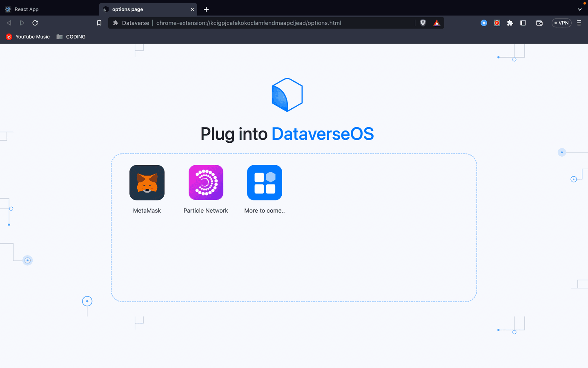
Task: Close the options page tab
Action: [x=192, y=9]
